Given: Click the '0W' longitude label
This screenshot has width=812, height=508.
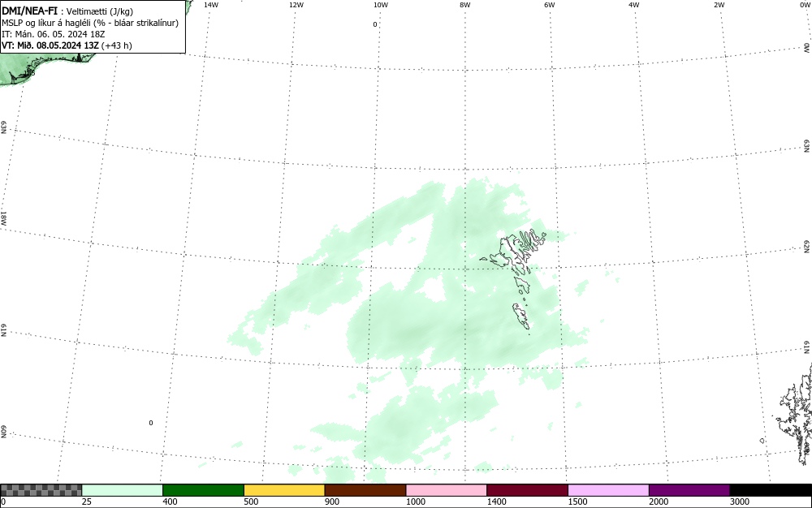Looking at the screenshot, I should (x=804, y=5).
